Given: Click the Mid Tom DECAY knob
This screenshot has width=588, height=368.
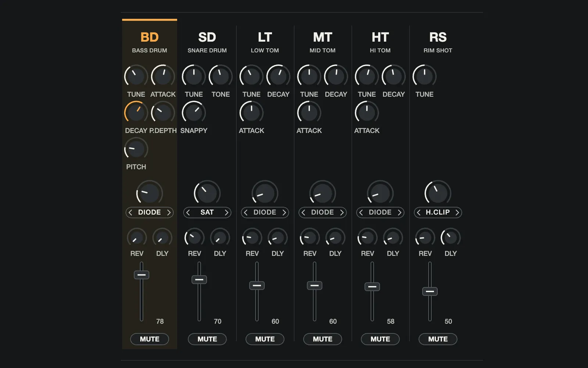Looking at the screenshot, I should tap(336, 76).
